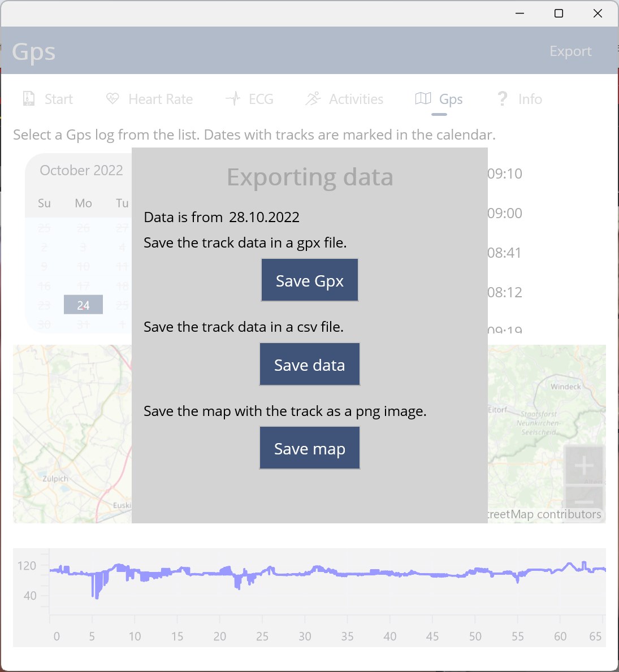Click the Heart Rate heart icon

(112, 98)
